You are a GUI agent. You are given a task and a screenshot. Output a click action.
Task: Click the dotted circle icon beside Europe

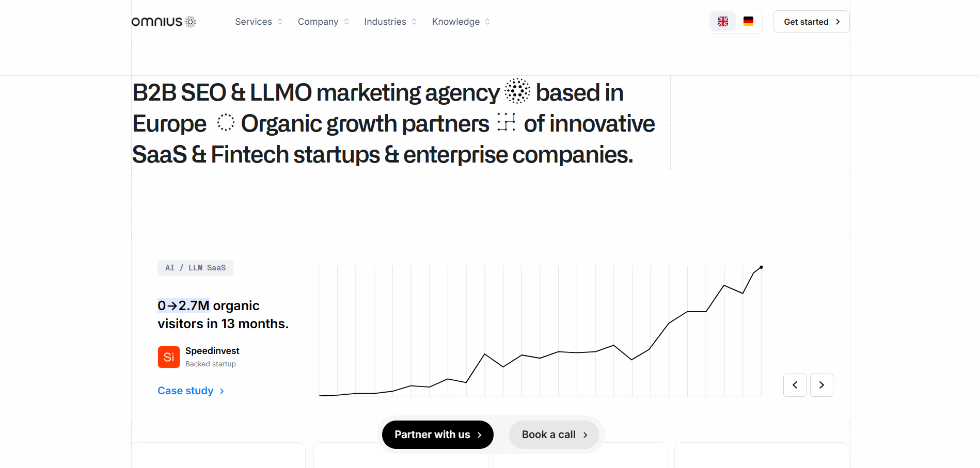click(x=226, y=122)
